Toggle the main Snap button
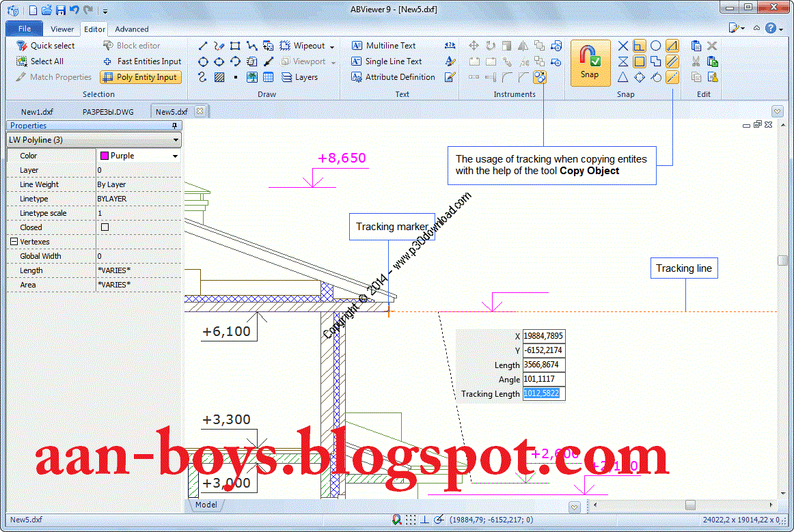 point(590,63)
